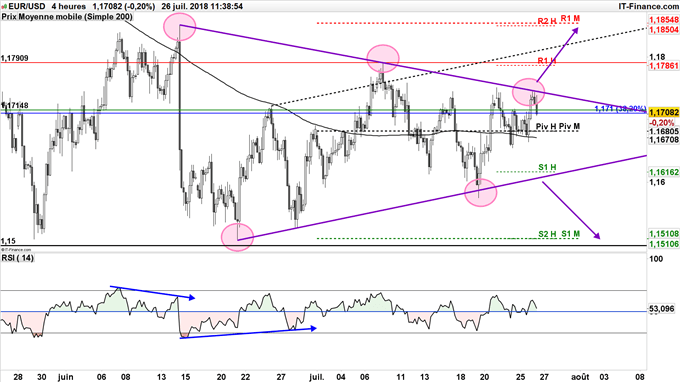
Task: Click the 'R1 H' resistance label
Action: point(547,61)
